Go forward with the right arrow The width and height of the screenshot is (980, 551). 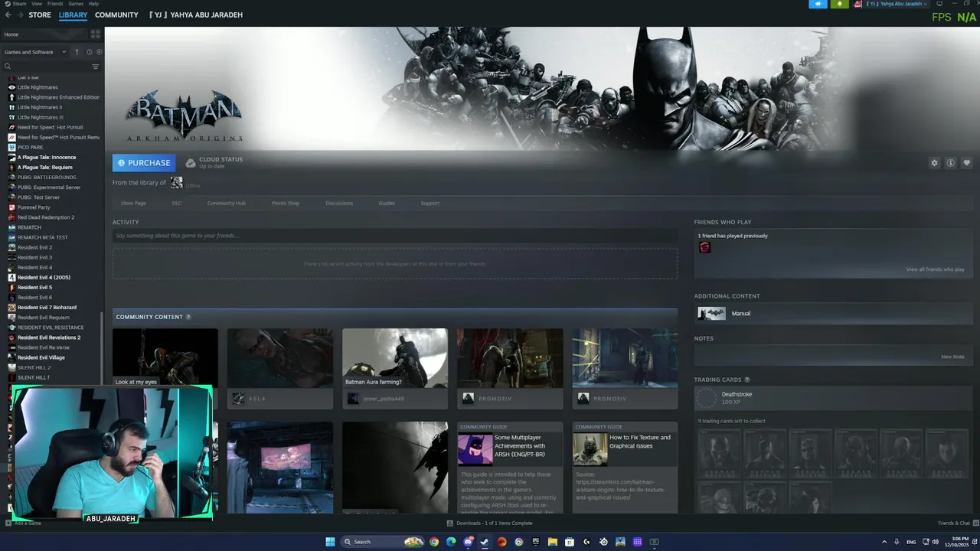19,15
